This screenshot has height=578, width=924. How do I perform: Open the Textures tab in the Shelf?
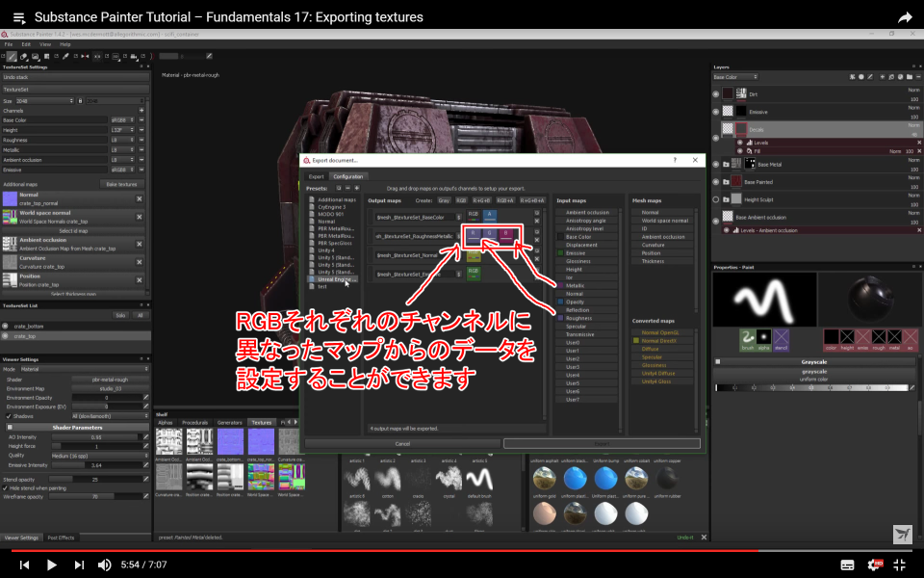click(262, 422)
